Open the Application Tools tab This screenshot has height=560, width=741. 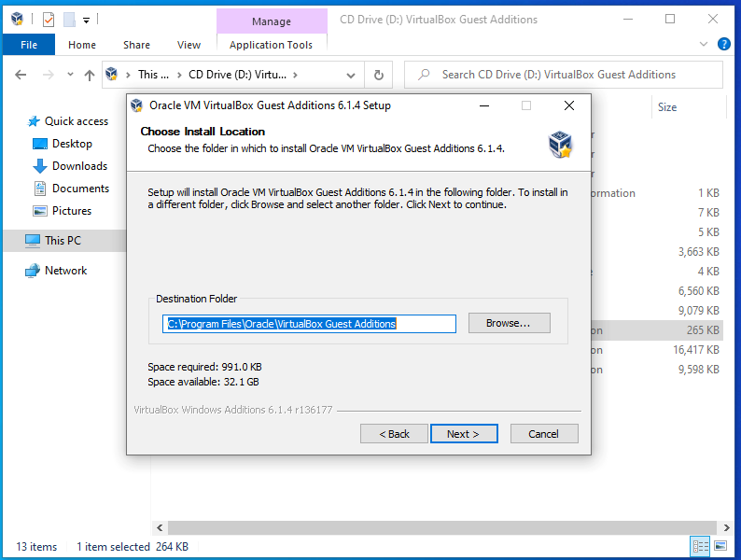click(x=271, y=45)
